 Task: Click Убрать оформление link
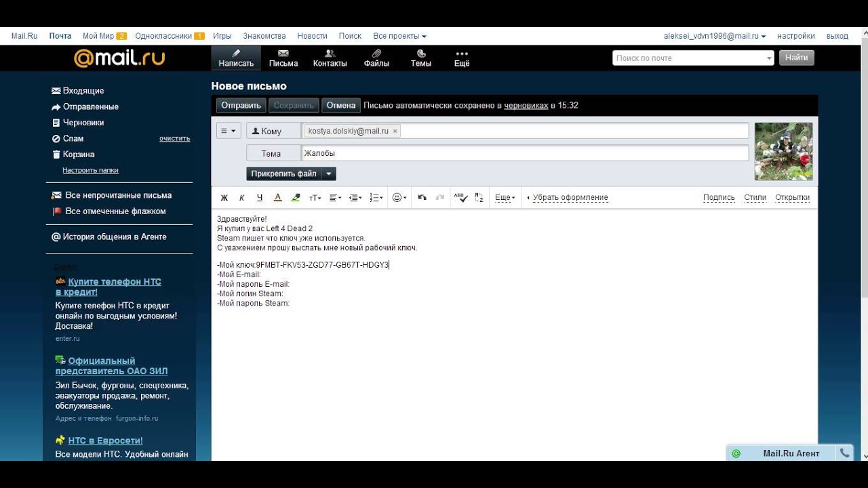point(570,198)
